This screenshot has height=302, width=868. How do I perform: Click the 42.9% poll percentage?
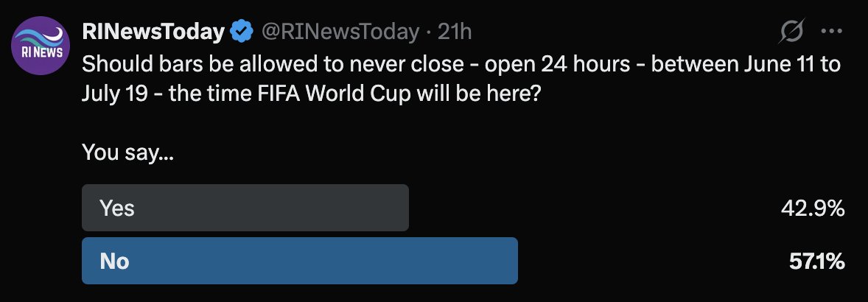tap(812, 209)
